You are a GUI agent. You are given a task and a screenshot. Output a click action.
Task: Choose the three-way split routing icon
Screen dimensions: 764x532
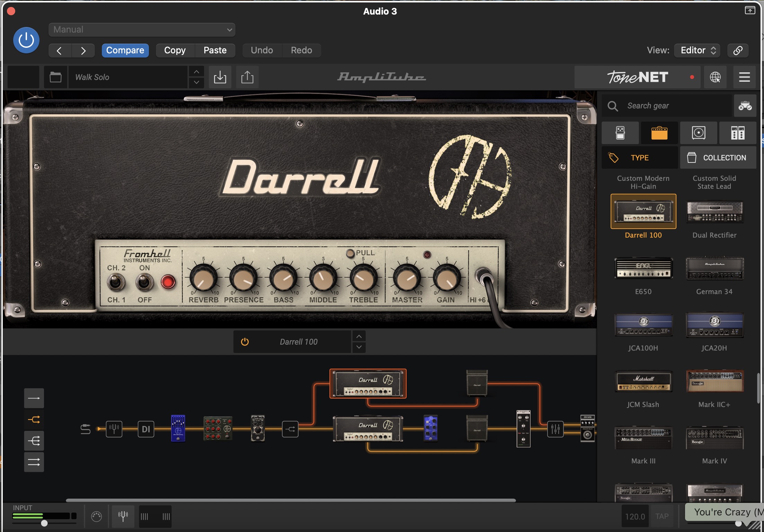(34, 441)
